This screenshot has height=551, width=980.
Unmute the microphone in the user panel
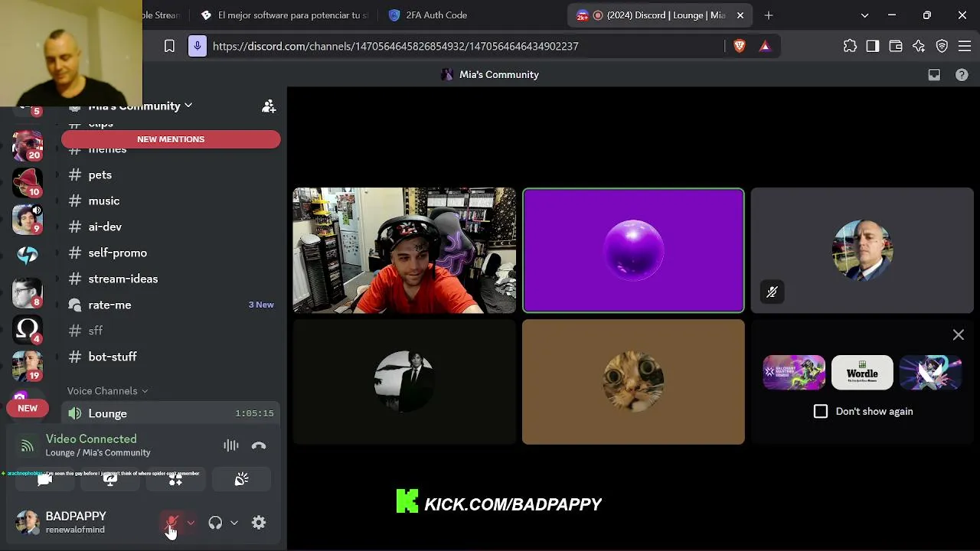[x=171, y=523]
